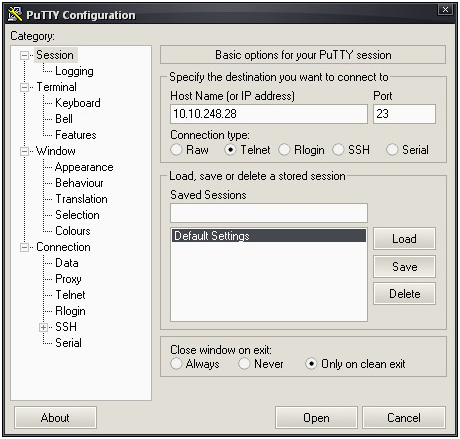
Task: Collapse the Terminal tree node
Action: pyautogui.click(x=24, y=88)
